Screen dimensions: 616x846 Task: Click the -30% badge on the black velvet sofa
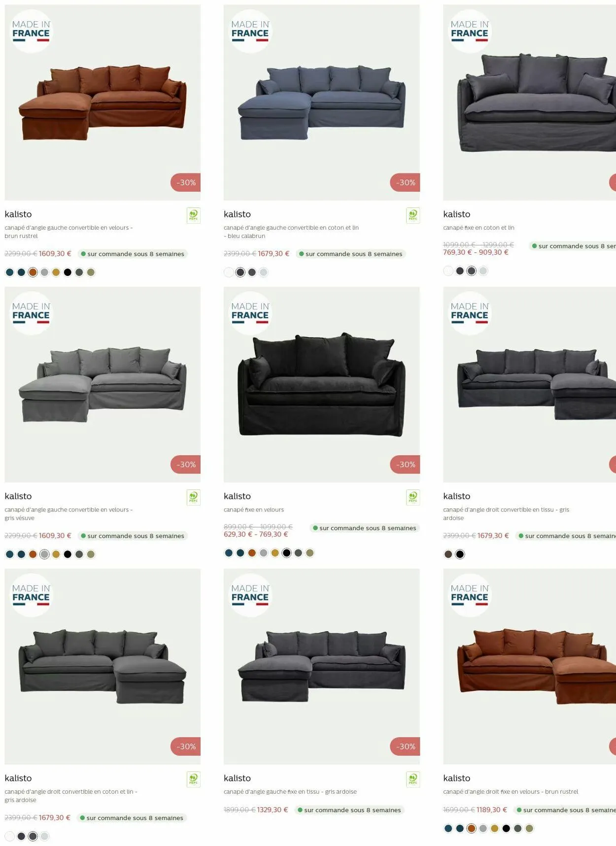pyautogui.click(x=405, y=465)
